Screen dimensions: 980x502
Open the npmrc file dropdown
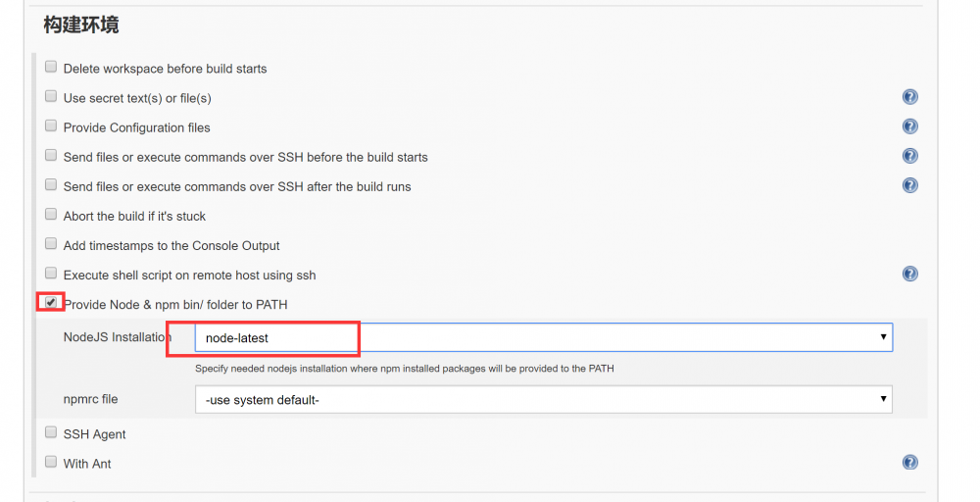coord(543,399)
